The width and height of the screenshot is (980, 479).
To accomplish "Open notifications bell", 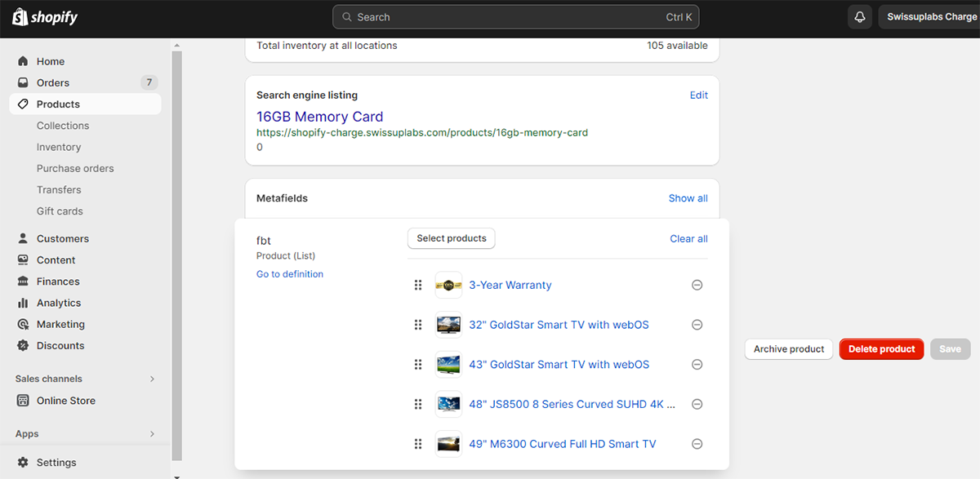I will [860, 17].
